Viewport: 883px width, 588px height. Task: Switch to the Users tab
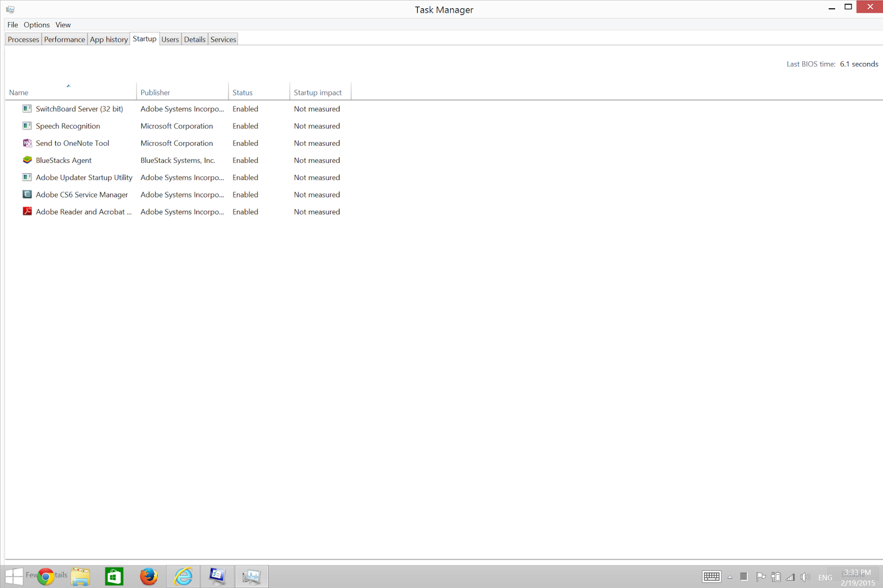click(x=170, y=39)
